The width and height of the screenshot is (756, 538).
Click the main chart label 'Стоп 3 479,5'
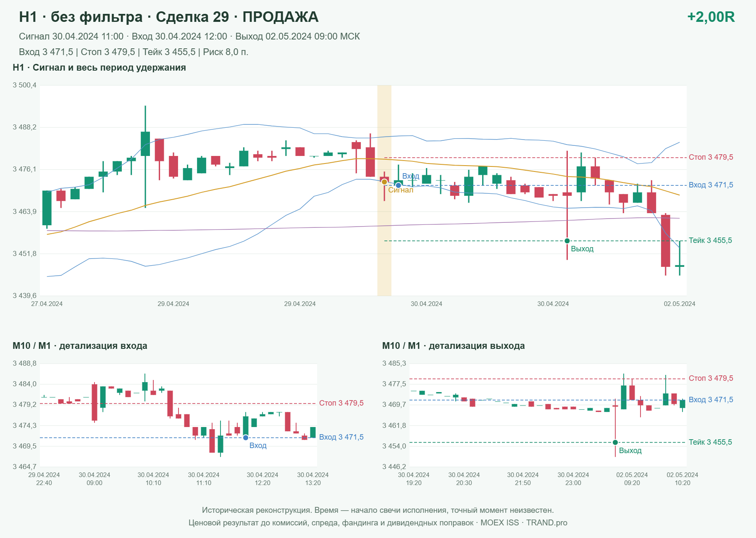tap(711, 157)
